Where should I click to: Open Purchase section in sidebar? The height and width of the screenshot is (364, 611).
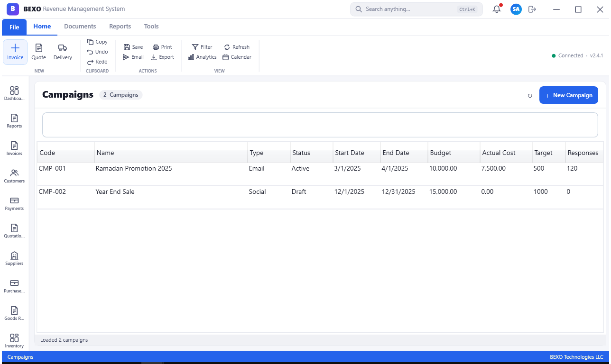tap(14, 286)
